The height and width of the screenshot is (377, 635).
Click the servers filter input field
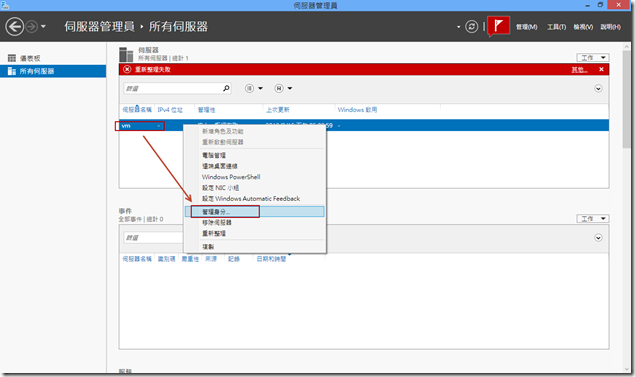(172, 88)
